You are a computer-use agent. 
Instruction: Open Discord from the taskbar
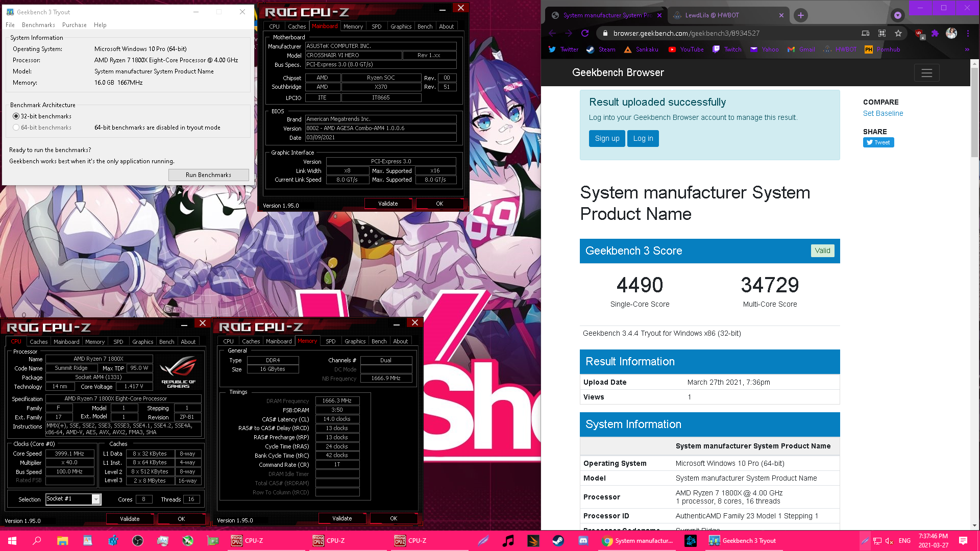click(583, 541)
